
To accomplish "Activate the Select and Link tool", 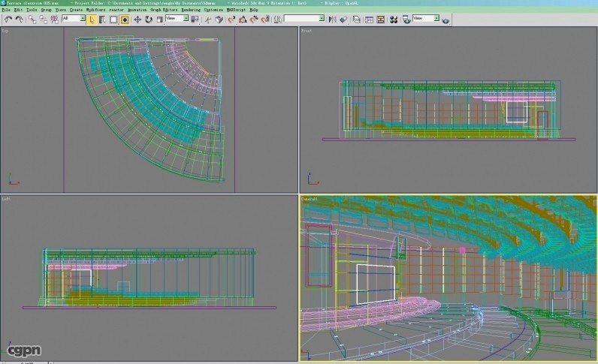I will 32,19.
